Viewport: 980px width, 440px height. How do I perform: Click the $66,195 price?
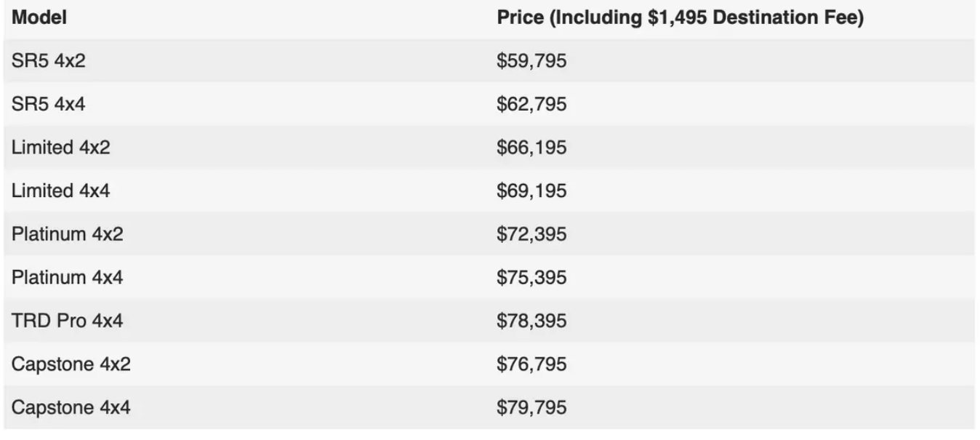pyautogui.click(x=531, y=148)
